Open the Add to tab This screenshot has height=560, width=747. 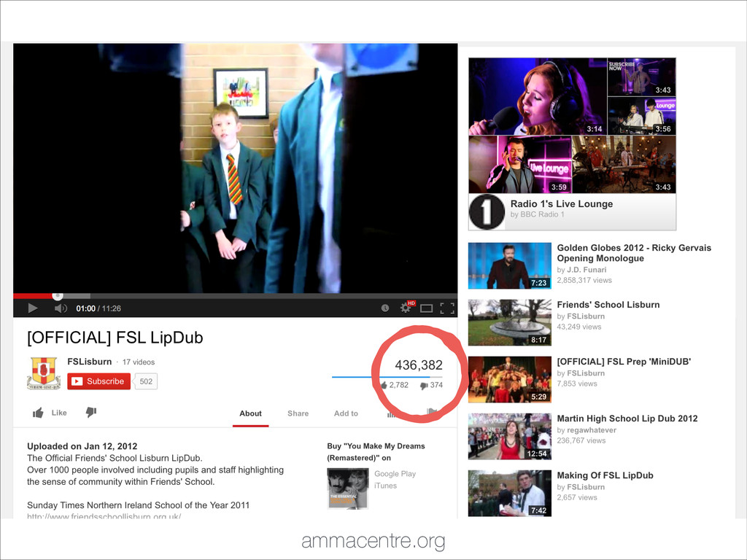coord(346,413)
